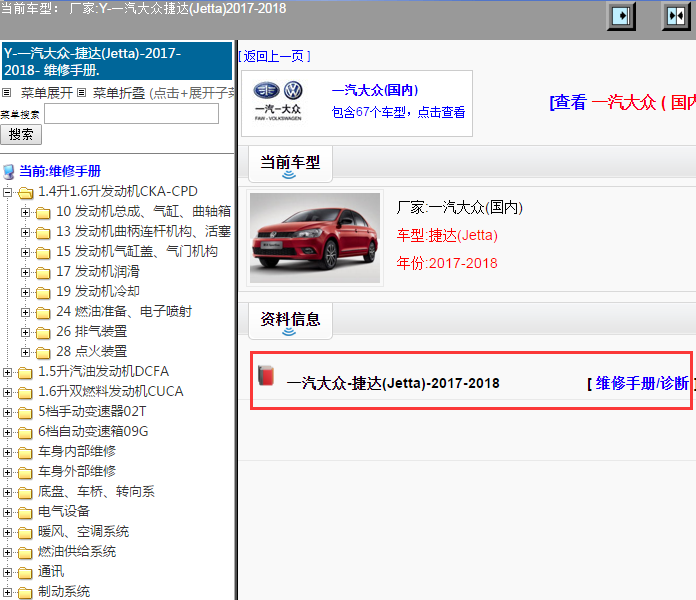This screenshot has width=696, height=600.
Task: Click the folder icon for 电气设备
Action: [x=25, y=513]
